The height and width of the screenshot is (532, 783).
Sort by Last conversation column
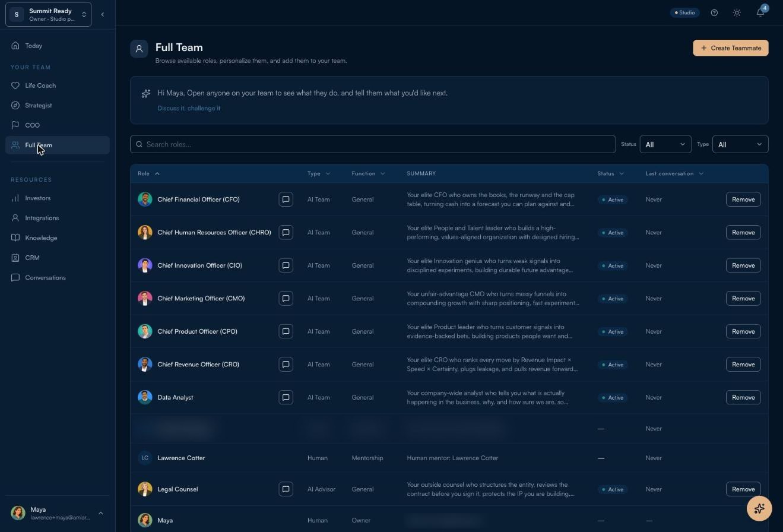(x=674, y=173)
